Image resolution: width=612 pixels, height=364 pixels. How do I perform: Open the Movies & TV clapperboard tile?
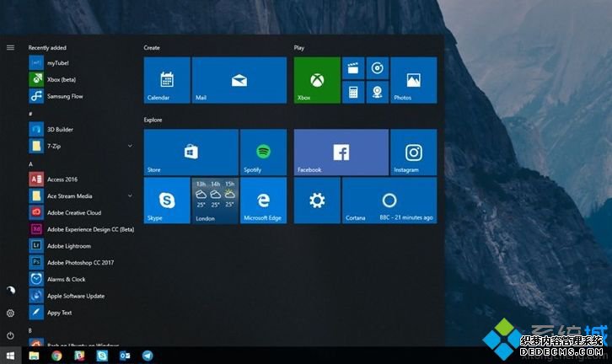[x=353, y=68]
